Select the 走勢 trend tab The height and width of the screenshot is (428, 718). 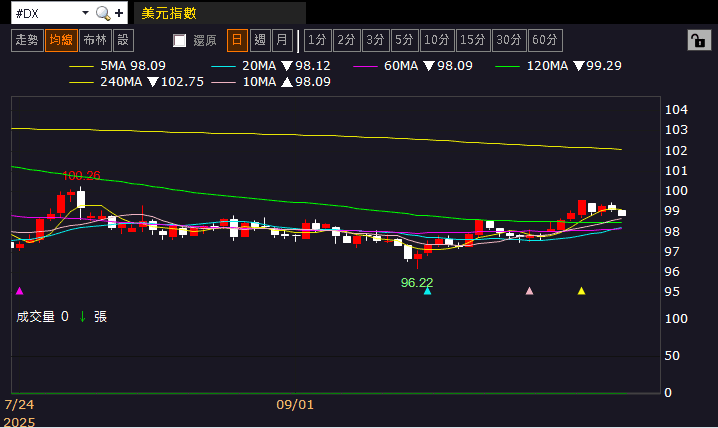(x=27, y=40)
